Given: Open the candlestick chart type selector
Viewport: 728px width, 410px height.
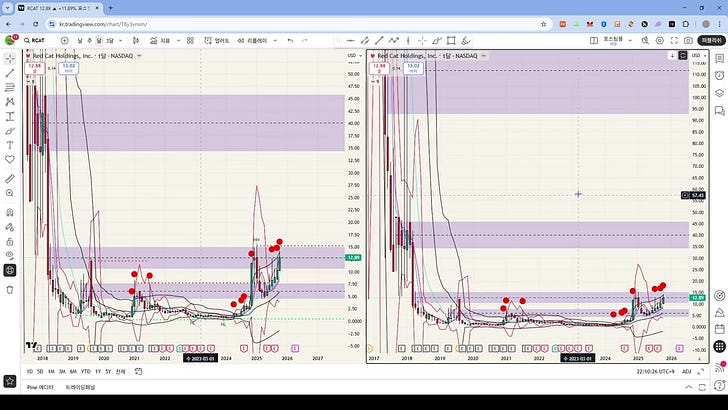Looking at the screenshot, I should (x=136, y=40).
